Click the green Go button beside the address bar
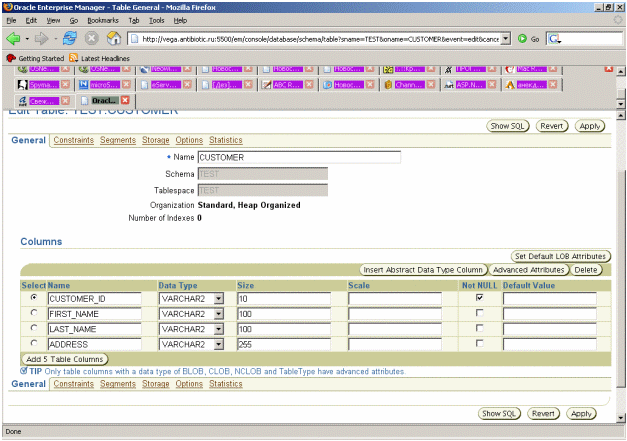 pyautogui.click(x=528, y=39)
